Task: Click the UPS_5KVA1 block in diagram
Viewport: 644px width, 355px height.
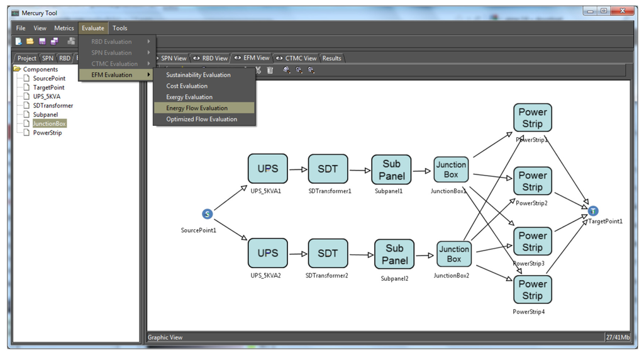Action: tap(267, 169)
